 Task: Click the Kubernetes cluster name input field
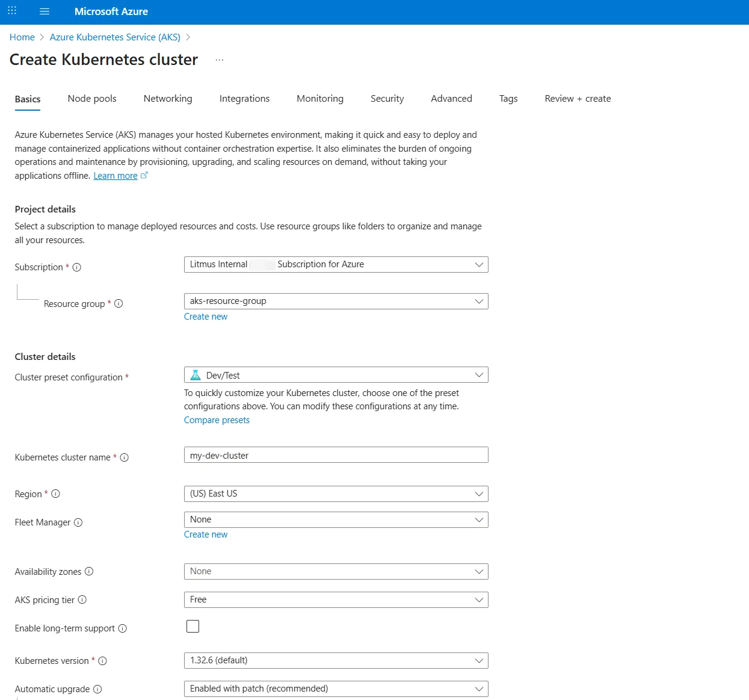tap(336, 455)
